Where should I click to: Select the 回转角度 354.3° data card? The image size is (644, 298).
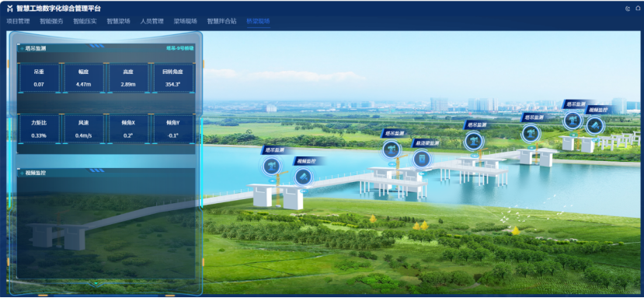click(172, 78)
